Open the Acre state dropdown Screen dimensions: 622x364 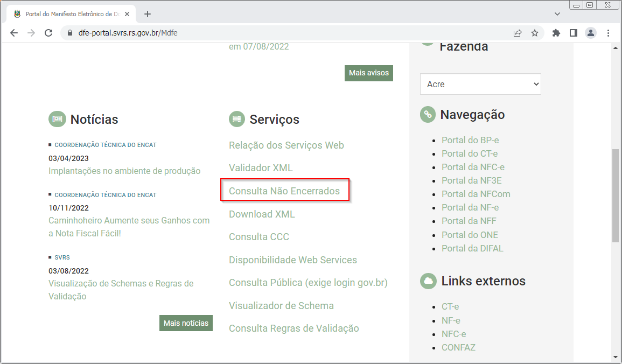(x=480, y=84)
